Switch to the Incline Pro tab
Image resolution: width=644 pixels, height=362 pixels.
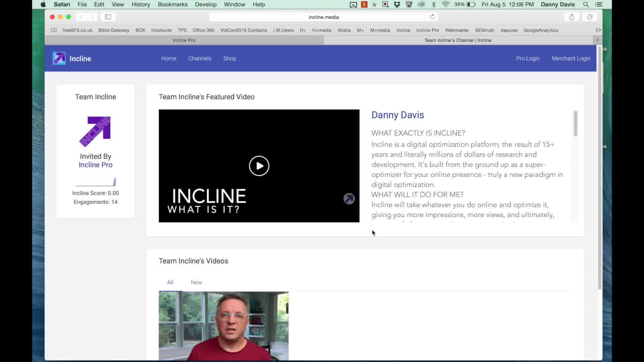(184, 40)
